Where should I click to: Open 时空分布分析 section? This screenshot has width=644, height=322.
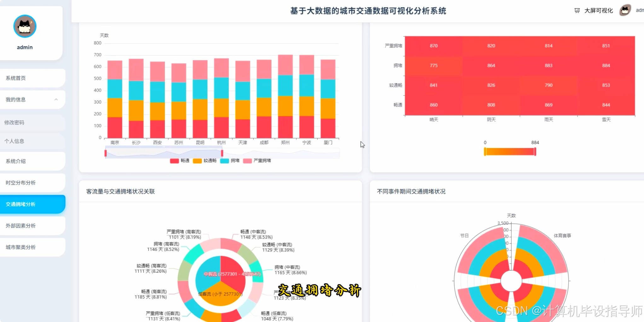32,183
